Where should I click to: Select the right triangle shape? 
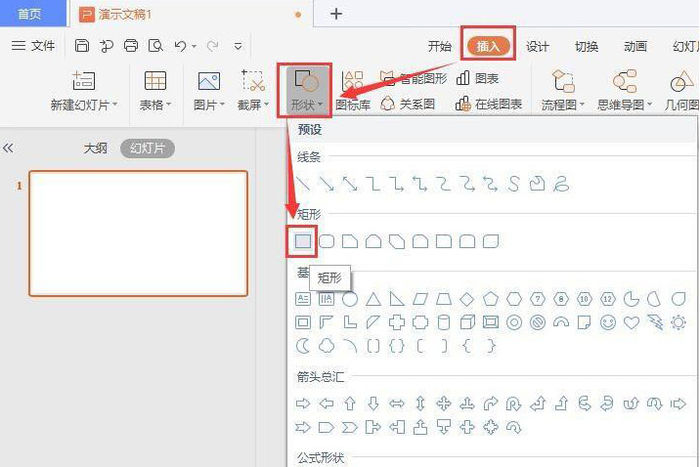(x=397, y=299)
